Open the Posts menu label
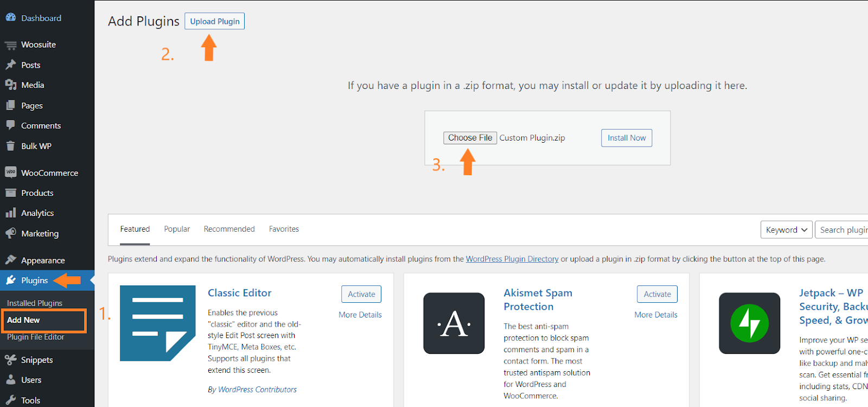This screenshot has height=407, width=868. pos(31,65)
